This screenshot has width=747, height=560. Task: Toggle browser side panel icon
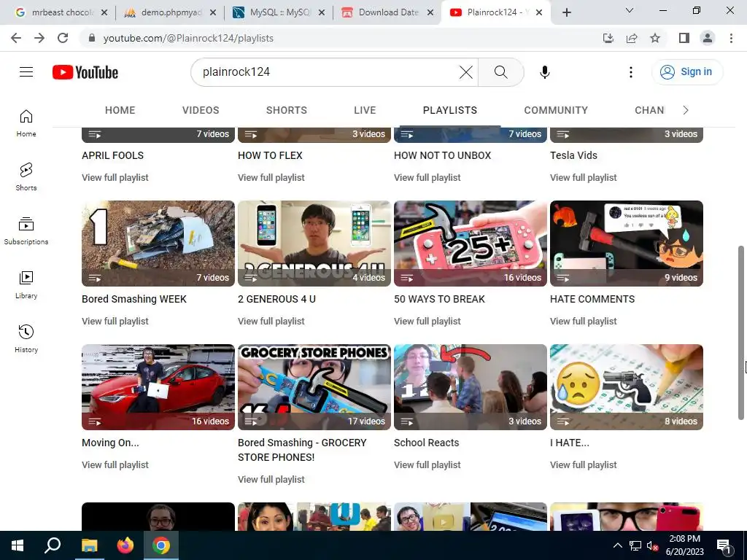(x=684, y=38)
